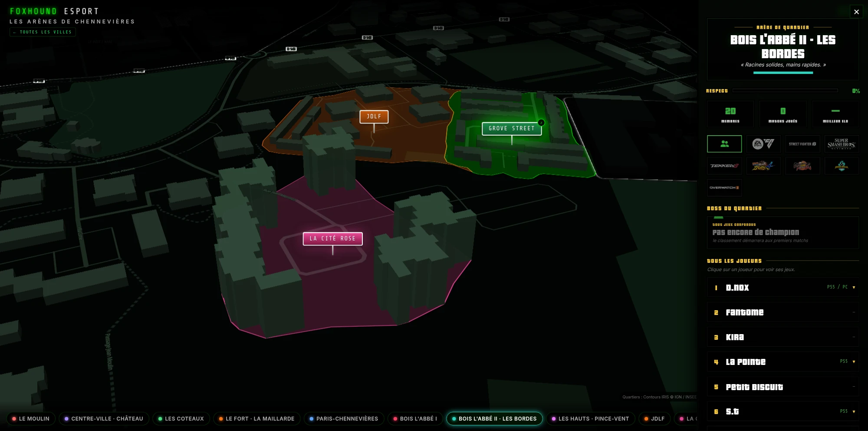Viewport: 868px width, 431px height.
Task: Switch to Centre-Ville · Château tab
Action: click(x=104, y=419)
